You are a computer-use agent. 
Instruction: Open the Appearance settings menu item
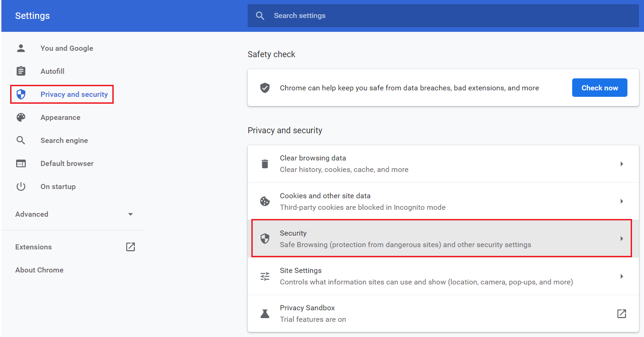pyautogui.click(x=60, y=117)
